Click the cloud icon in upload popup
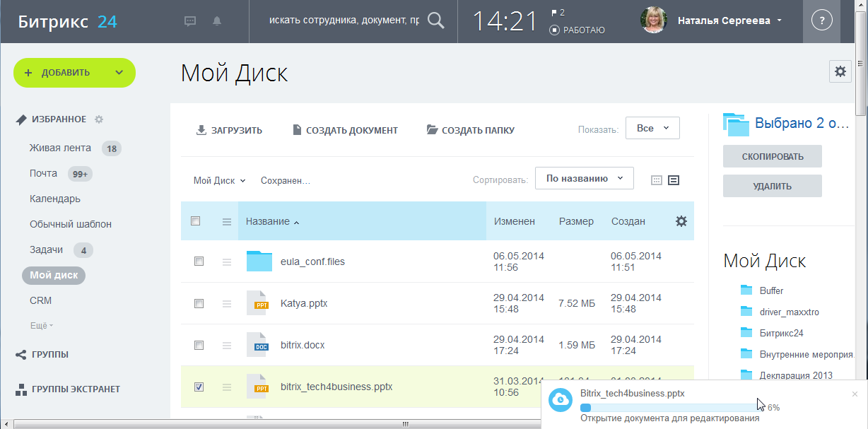The image size is (868, 429). (561, 400)
